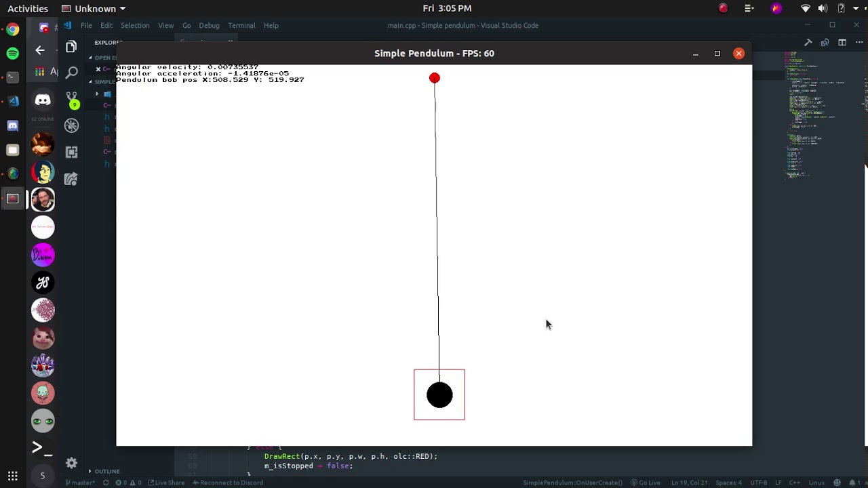Open the Explorer files icon in VS Code
The width and height of the screenshot is (868, 488).
71,47
